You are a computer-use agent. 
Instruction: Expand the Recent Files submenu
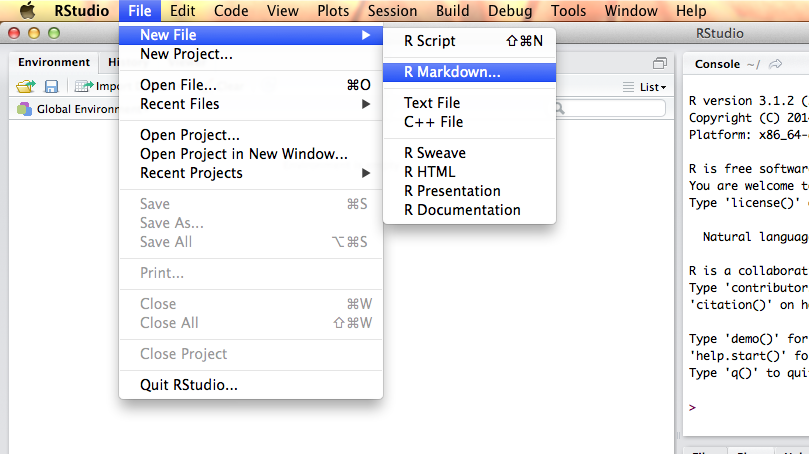(249, 104)
